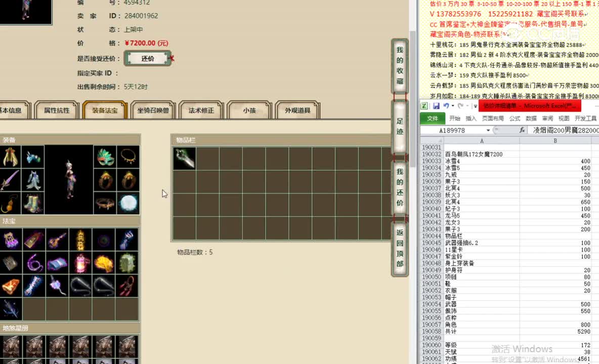This screenshot has height=364, width=599.
Task: Open the Excel 文件 tab
Action: (433, 118)
